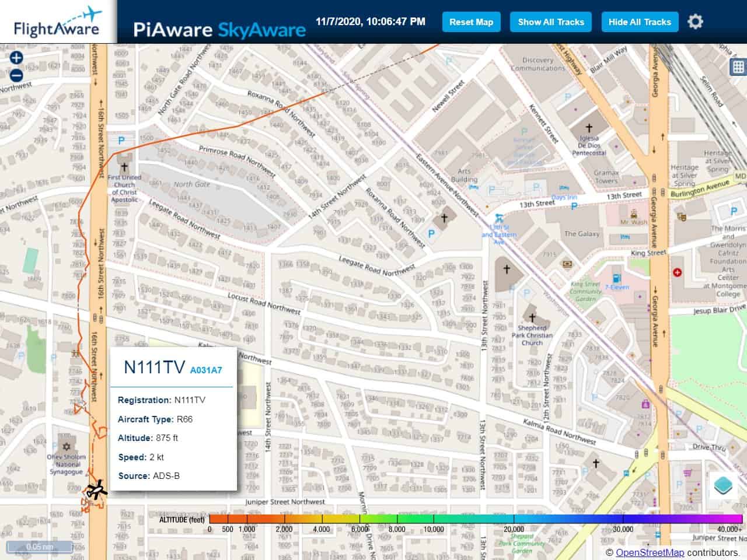Click the zoom out minus button
The width and height of the screenshot is (747, 560).
pos(16,75)
